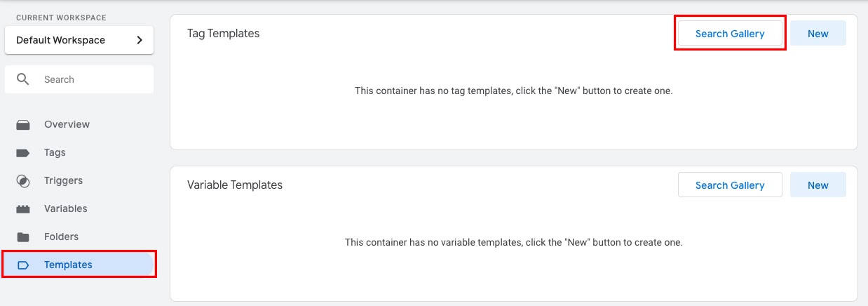Screen dimensions: 868x306
Task: Open Triggers in sidebar
Action: 78,180
